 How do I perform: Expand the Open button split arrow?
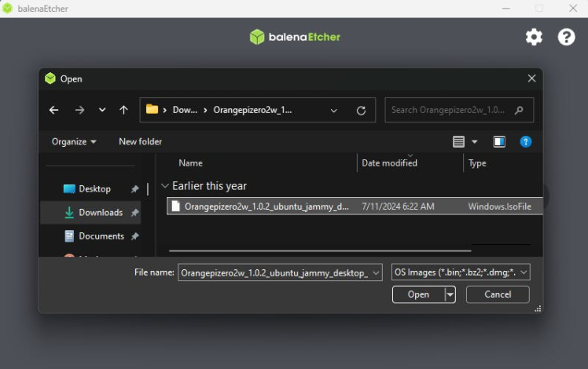pos(450,294)
